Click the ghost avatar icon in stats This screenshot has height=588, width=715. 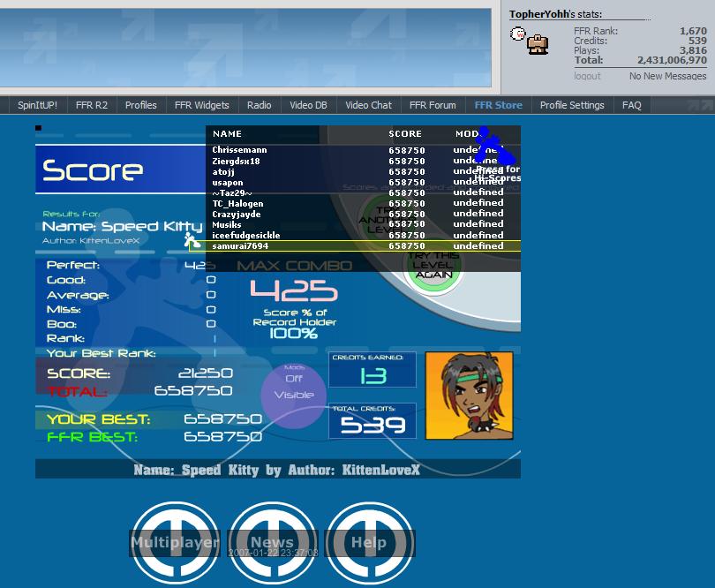pyautogui.click(x=517, y=34)
